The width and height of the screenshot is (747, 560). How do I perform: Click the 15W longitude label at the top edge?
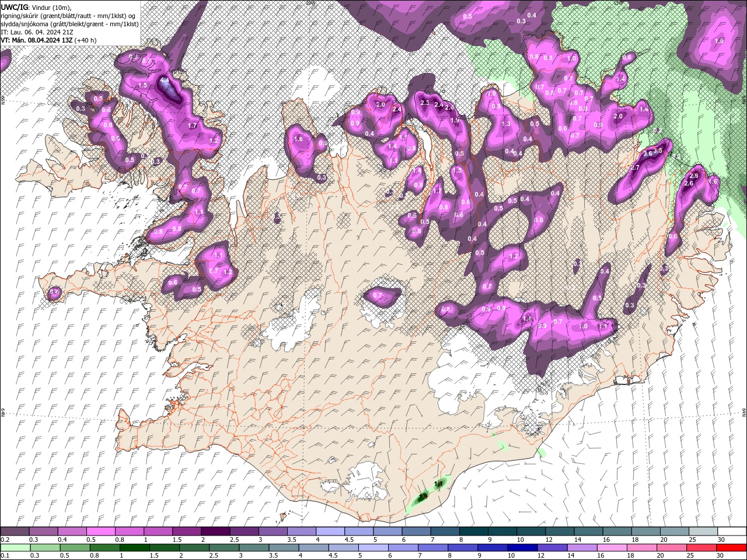619,2
